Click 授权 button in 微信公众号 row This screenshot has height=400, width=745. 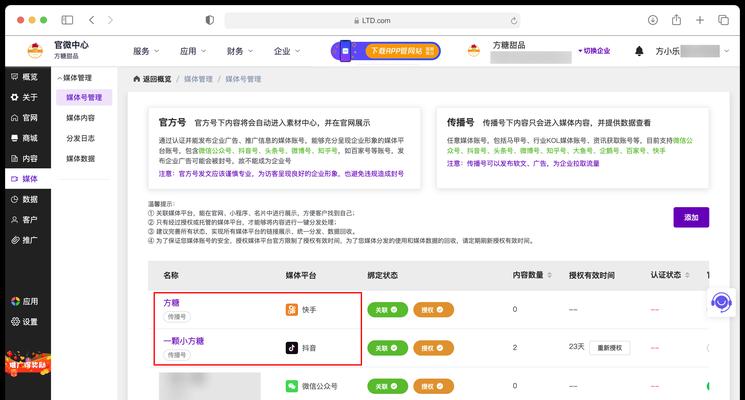click(433, 386)
